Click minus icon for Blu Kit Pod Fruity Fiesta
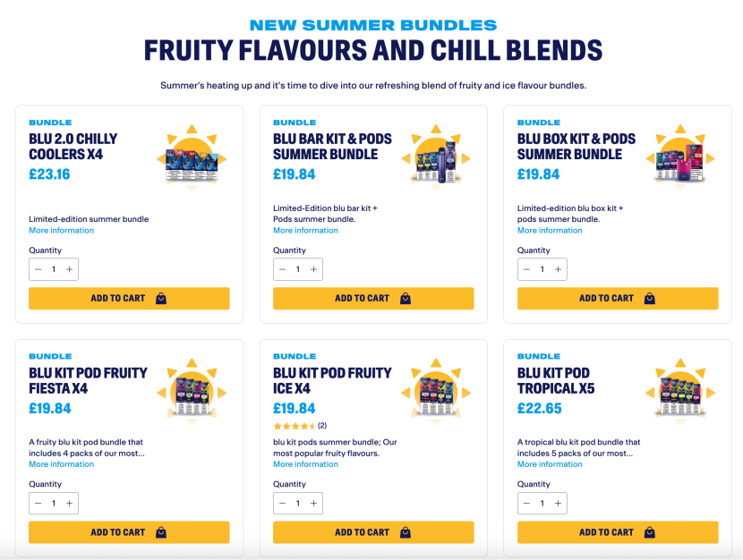Viewport: 743px width, 560px height. tap(38, 504)
